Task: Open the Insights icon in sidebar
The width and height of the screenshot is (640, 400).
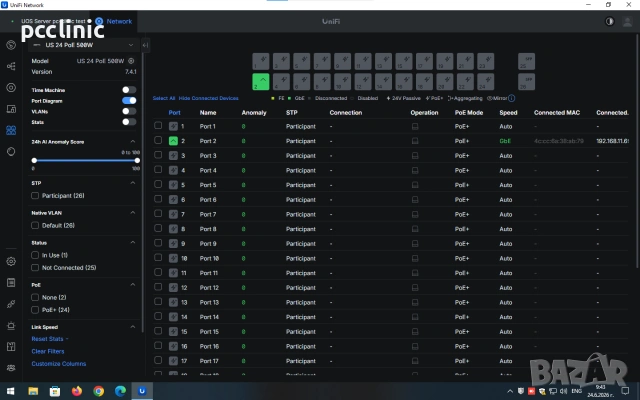Action: coord(11,151)
